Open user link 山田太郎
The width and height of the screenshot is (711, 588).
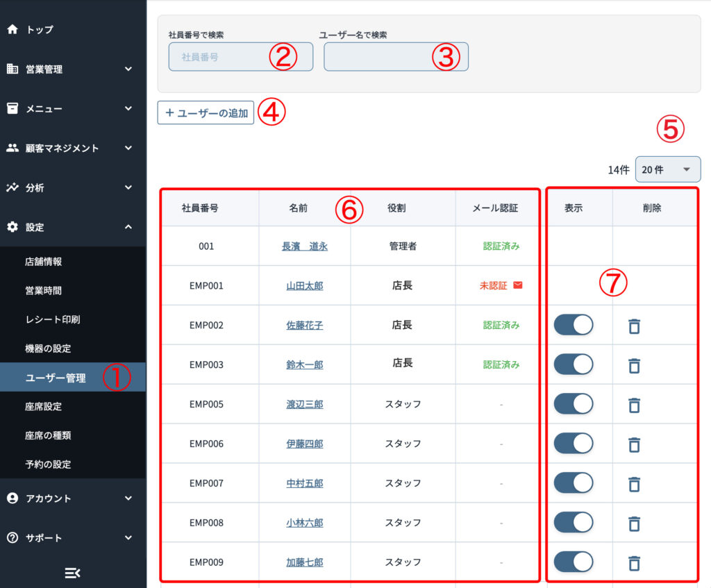click(x=304, y=285)
